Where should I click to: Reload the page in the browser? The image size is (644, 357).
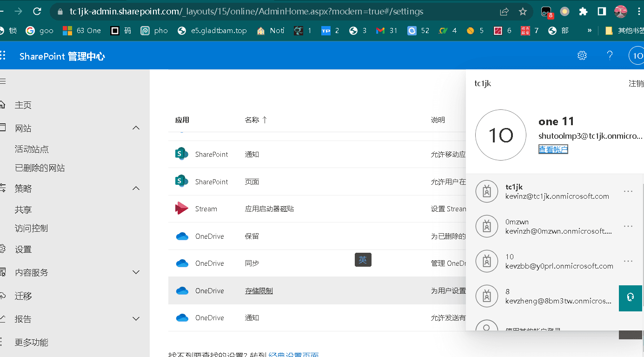[x=37, y=12]
